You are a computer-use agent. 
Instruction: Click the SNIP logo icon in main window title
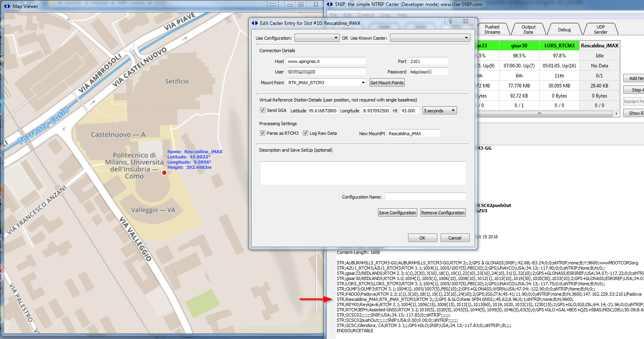coord(330,4)
